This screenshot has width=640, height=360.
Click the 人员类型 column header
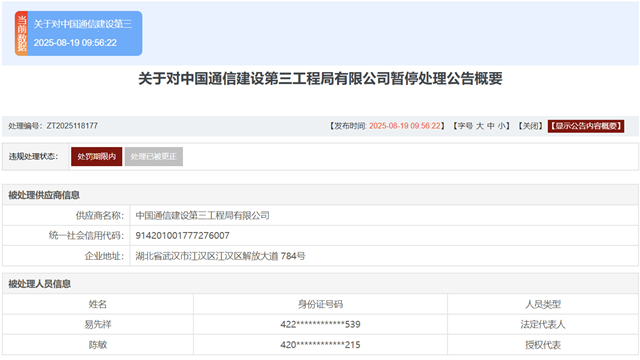click(x=543, y=304)
